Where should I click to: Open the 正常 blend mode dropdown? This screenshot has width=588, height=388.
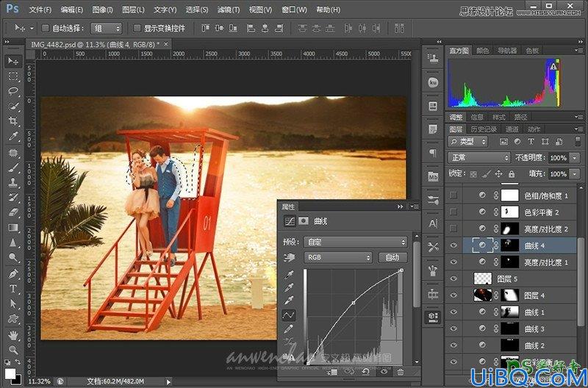coord(479,158)
